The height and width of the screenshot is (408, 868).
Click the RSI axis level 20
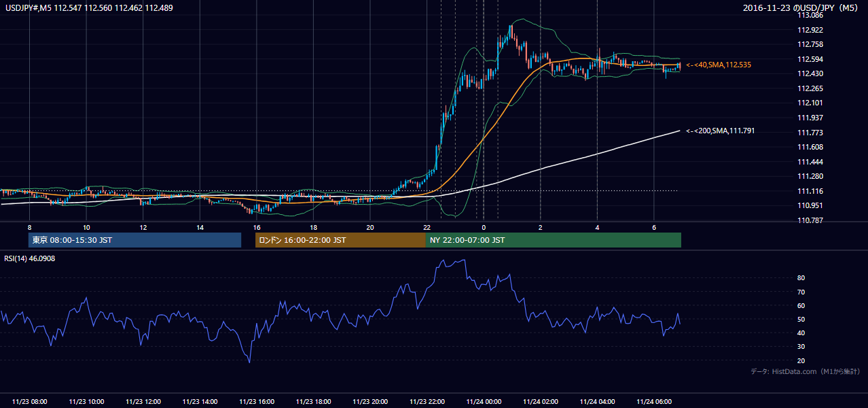pos(801,360)
